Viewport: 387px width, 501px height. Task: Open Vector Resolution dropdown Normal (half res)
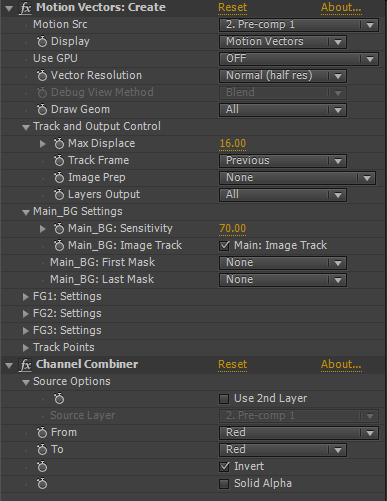pos(283,76)
